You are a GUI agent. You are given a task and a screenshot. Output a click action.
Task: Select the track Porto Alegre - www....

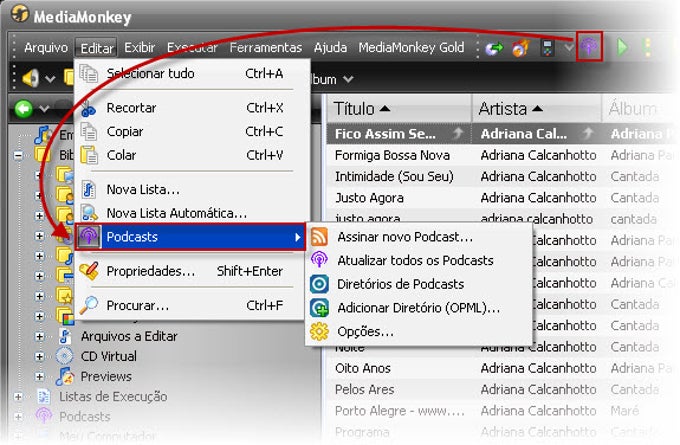click(399, 411)
